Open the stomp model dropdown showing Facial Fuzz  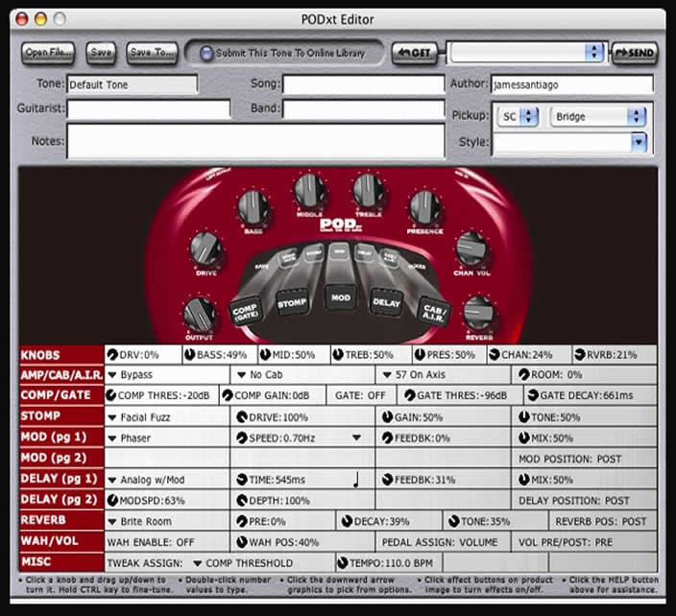point(112,417)
